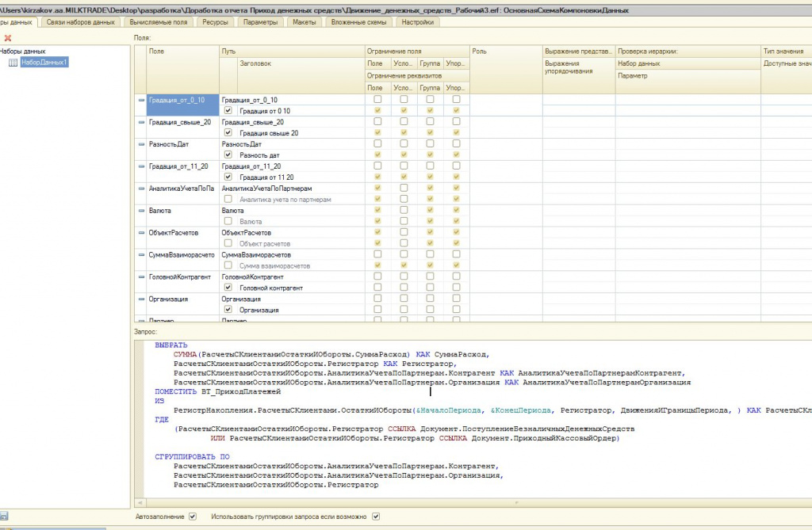Click the row icon beside Градация_от_0_10
Image resolution: width=812 pixels, height=530 pixels.
click(142, 100)
